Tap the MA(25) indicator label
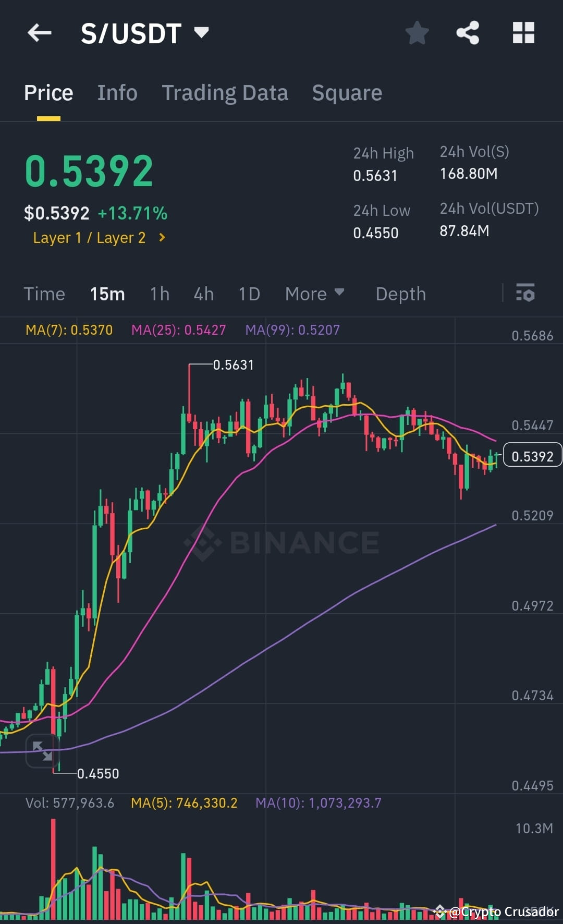This screenshot has width=563, height=924. pyautogui.click(x=178, y=330)
